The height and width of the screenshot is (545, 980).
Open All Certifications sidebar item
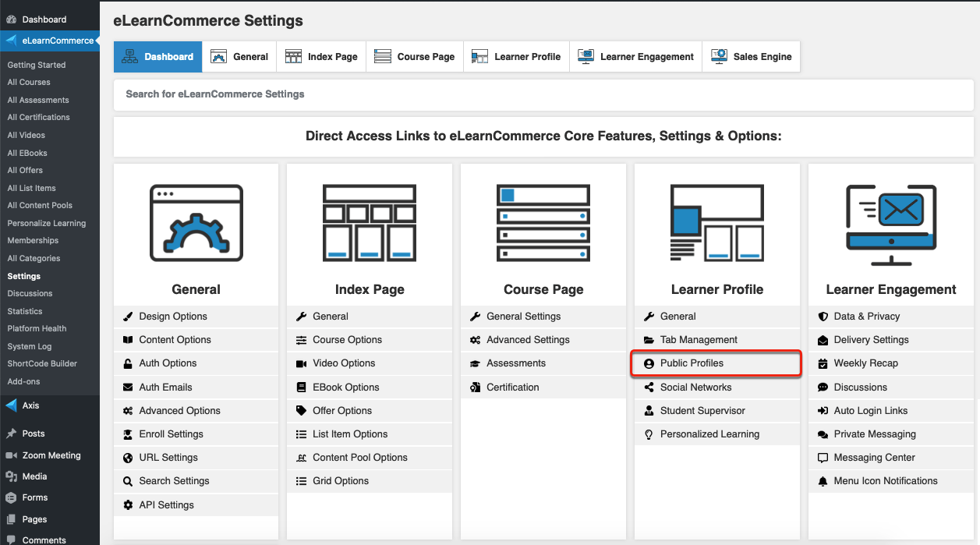(x=39, y=117)
